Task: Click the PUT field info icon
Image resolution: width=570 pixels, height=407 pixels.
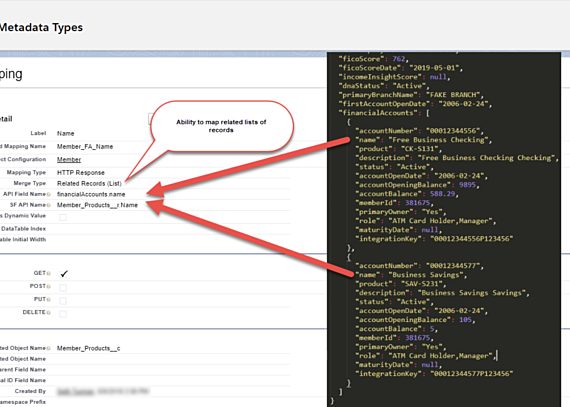Action: 49,299
